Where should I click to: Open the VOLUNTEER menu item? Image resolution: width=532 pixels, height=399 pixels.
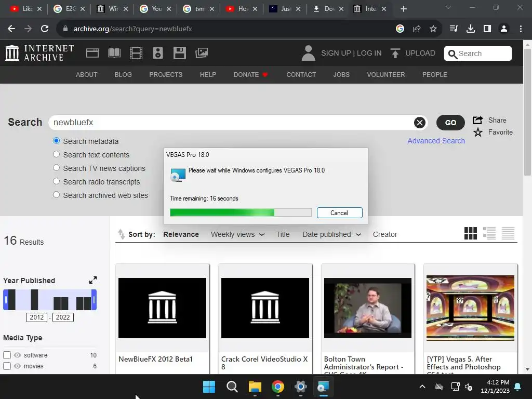tap(386, 75)
